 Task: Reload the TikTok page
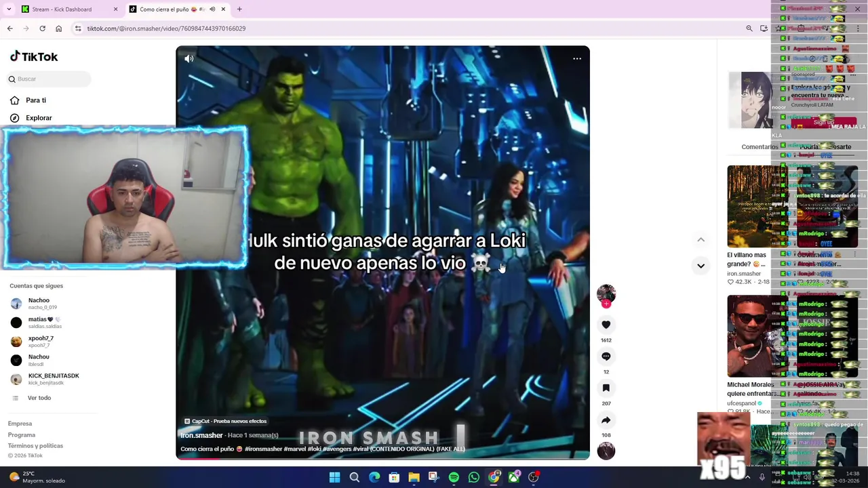42,28
